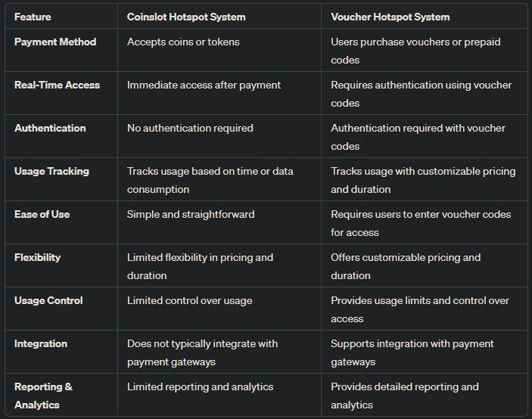Click the Payment Method row label
The height and width of the screenshot is (419, 532).
(55, 42)
